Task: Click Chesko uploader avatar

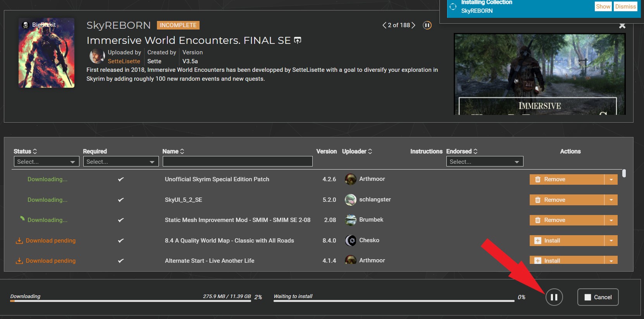Action: [351, 241]
